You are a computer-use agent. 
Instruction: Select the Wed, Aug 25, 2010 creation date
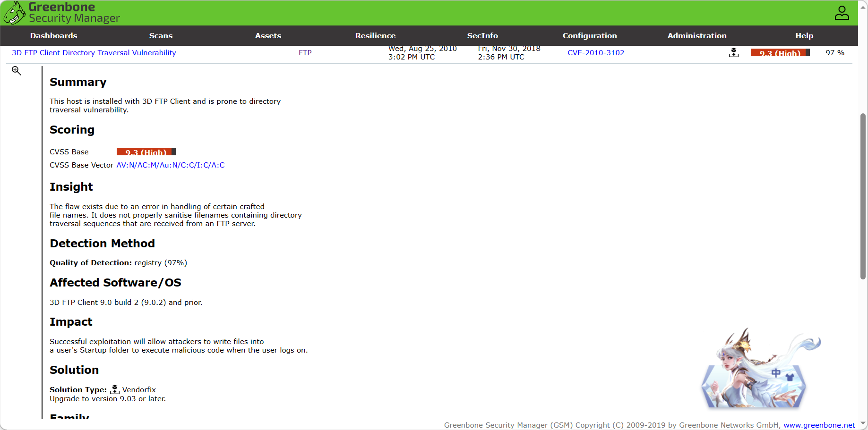point(422,53)
